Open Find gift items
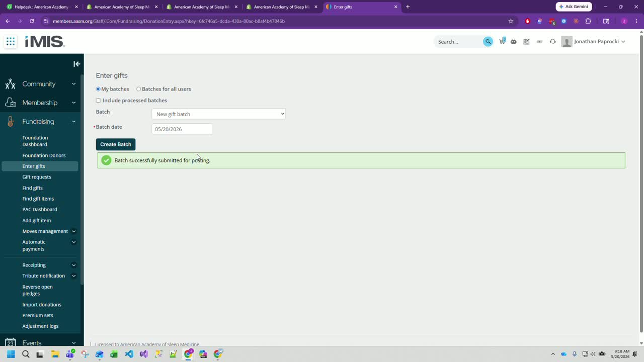 point(38,199)
